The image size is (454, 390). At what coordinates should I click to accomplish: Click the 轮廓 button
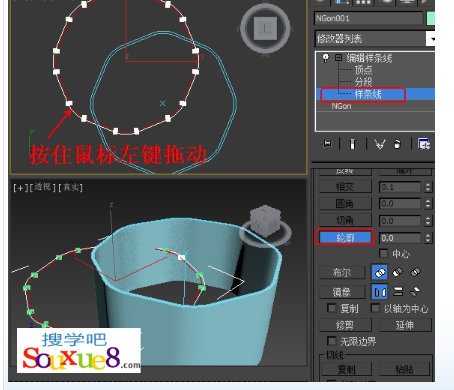click(345, 238)
